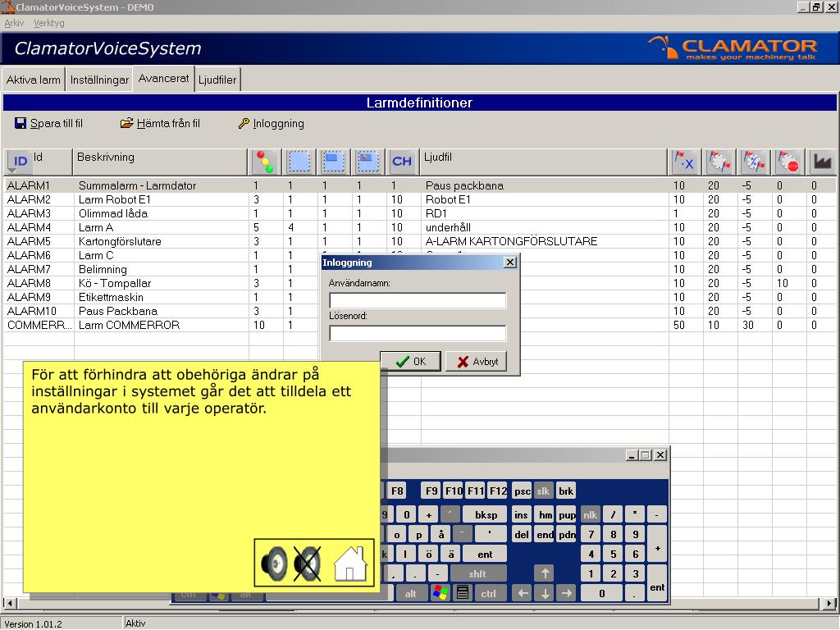The image size is (840, 630).
Task: Select the ALARM1 row
Action: coord(419,185)
